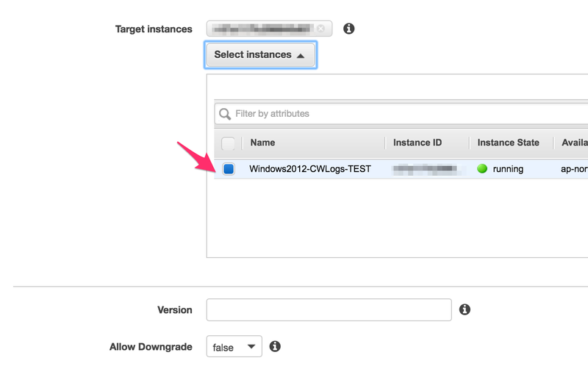Screen dimensions: 588x366
Task: Click the Availability column header
Action: 575,143
